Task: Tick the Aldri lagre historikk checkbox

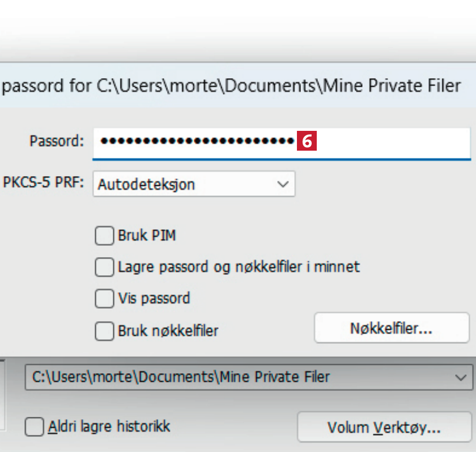Action: 35,427
